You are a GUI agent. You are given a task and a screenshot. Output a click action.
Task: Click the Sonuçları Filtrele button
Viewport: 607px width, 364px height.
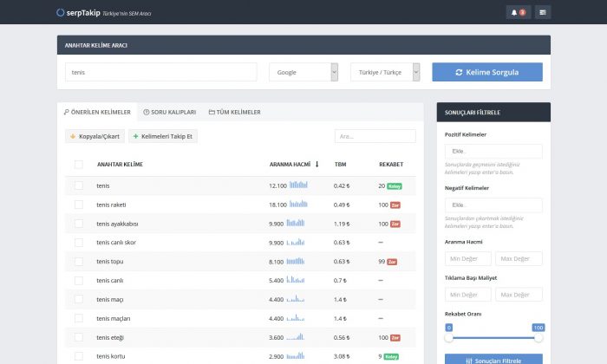493,360
